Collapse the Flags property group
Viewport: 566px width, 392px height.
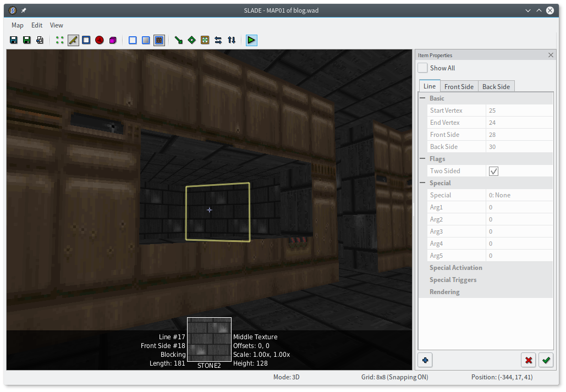422,159
